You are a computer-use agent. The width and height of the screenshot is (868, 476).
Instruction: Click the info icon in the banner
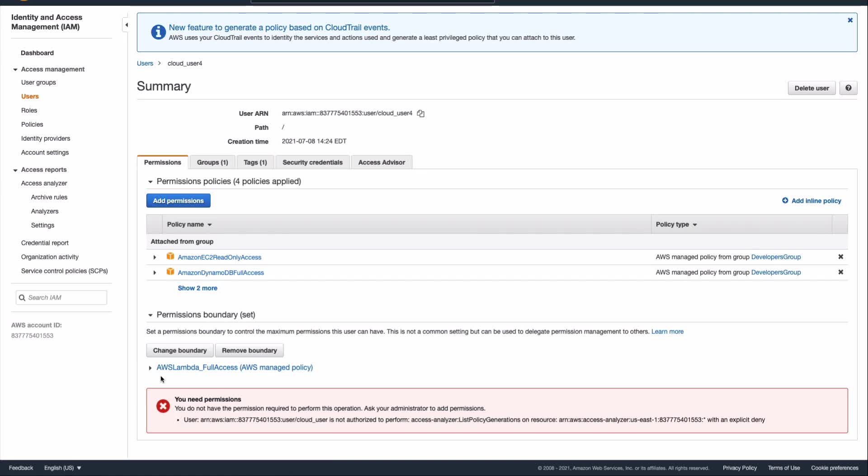(158, 32)
